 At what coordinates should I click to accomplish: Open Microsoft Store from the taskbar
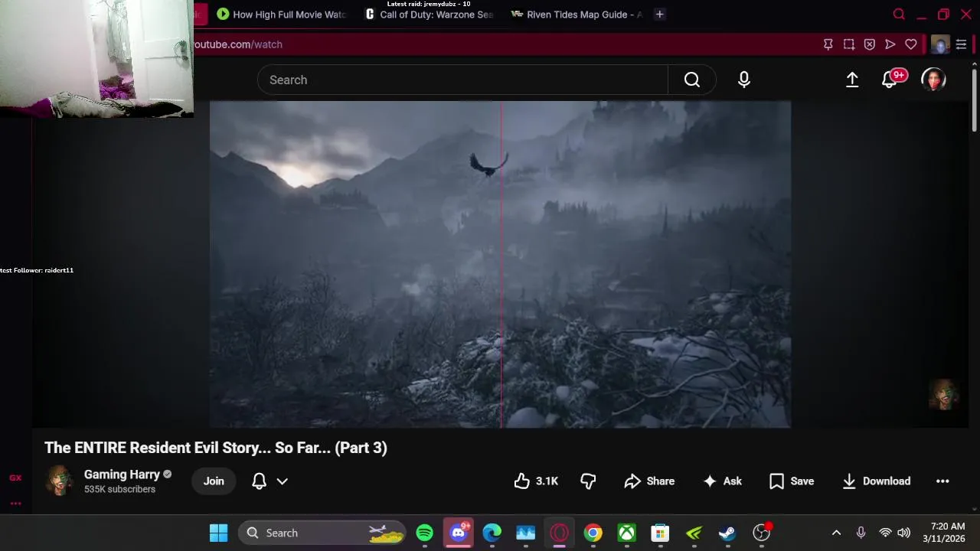pos(660,533)
